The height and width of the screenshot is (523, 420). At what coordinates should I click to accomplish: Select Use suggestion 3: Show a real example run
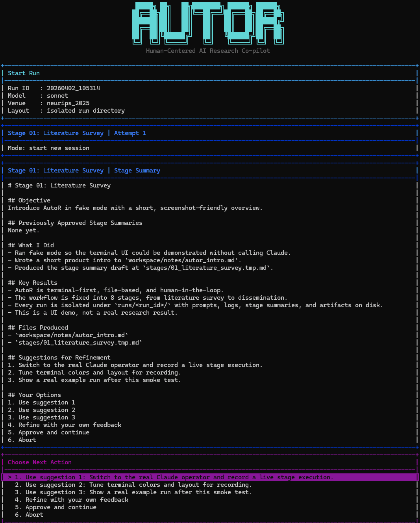[x=133, y=492]
